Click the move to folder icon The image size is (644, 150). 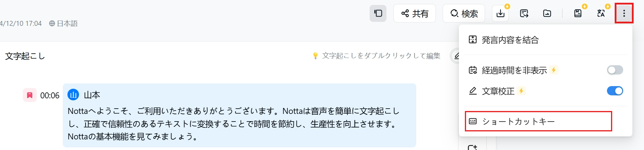pos(547,13)
